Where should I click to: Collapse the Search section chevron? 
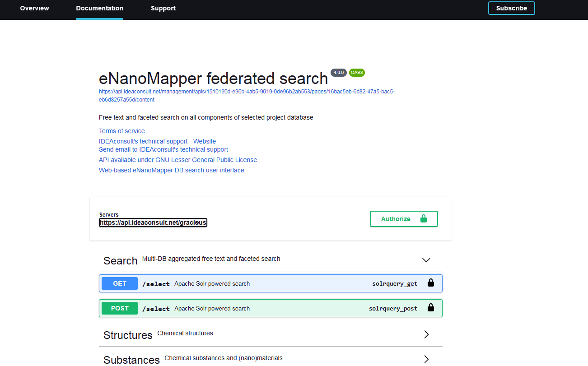point(426,260)
